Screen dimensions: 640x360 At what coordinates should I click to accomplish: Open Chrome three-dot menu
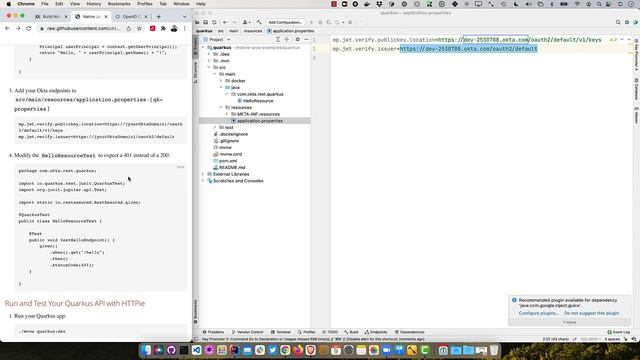point(184,29)
